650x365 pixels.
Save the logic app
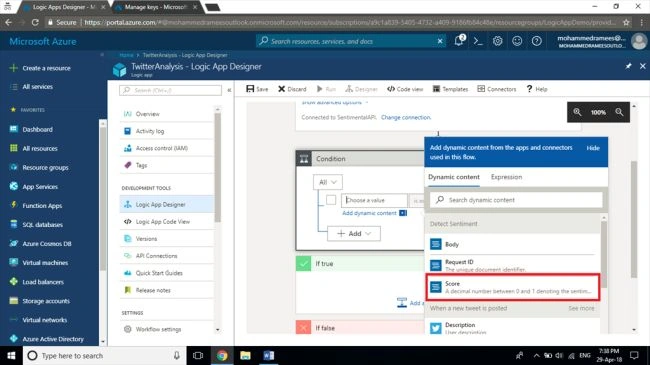pyautogui.click(x=257, y=89)
